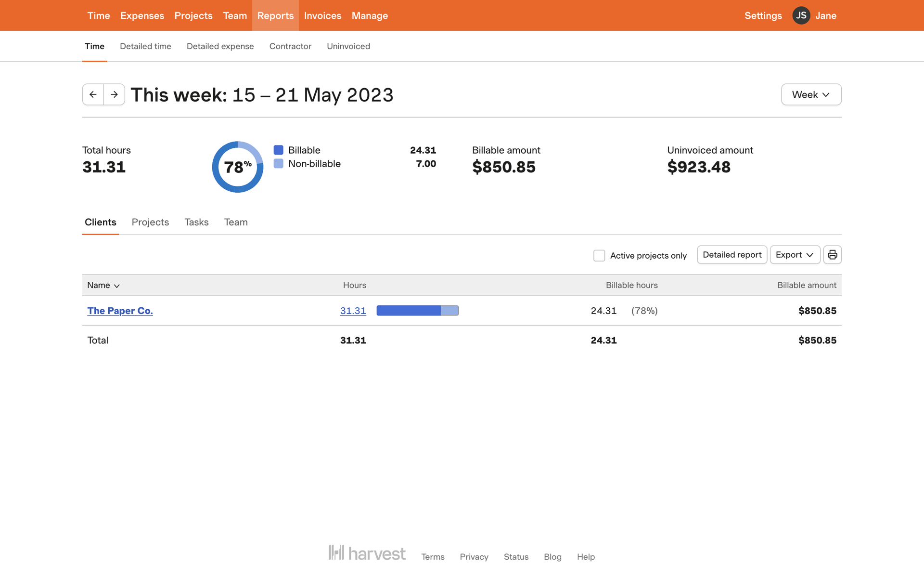Viewport: 924px width, 578px height.
Task: Click the 78% billable donut chart
Action: click(238, 167)
